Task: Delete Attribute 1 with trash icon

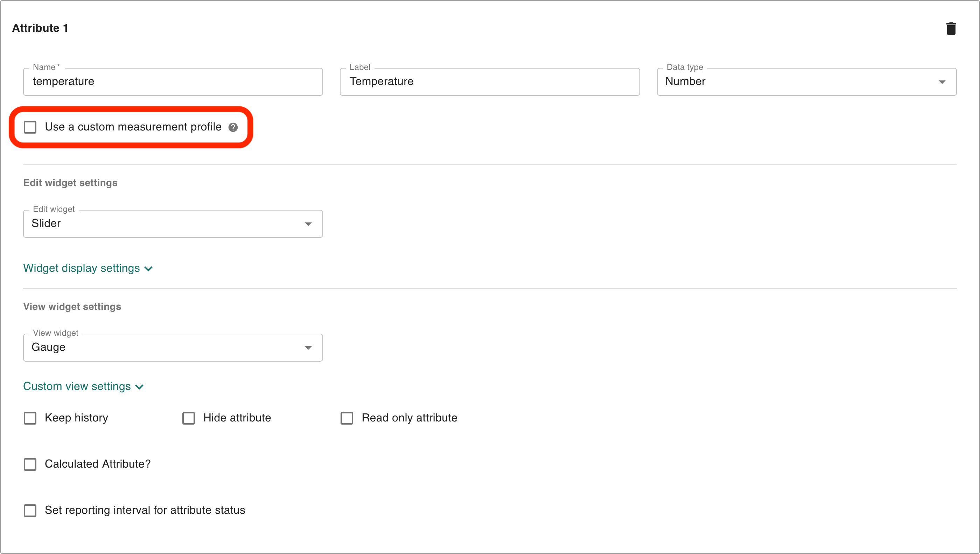Action: click(x=951, y=29)
